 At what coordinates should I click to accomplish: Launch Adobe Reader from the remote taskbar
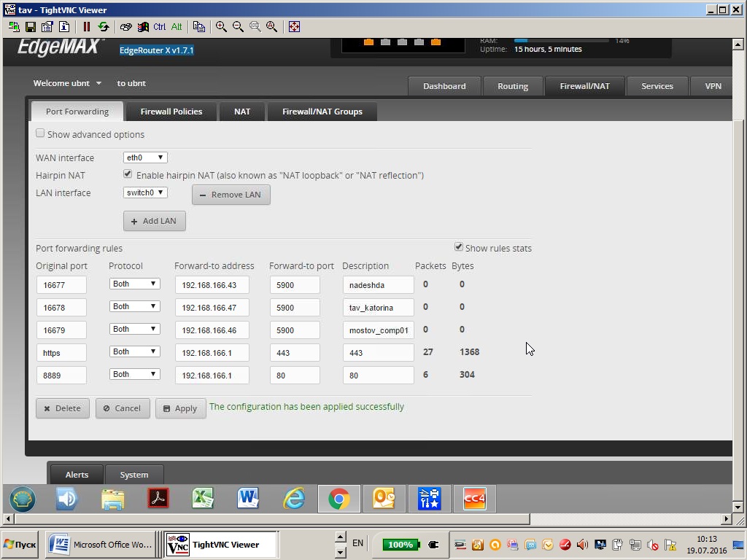pos(158,499)
